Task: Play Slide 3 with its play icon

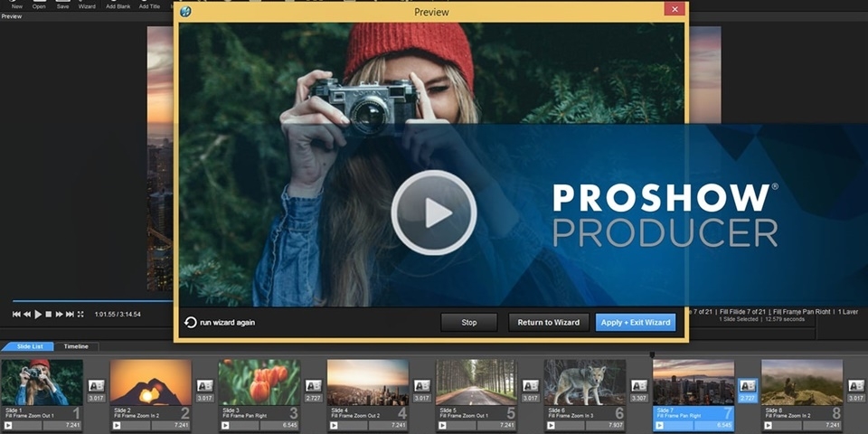Action: (225, 425)
